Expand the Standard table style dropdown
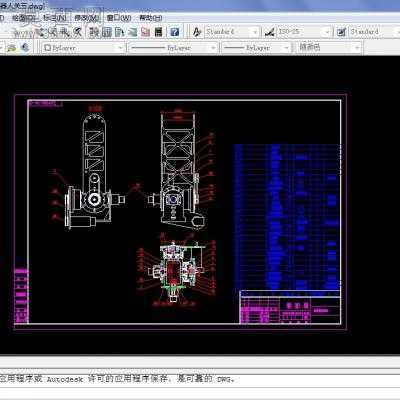 pyautogui.click(x=397, y=32)
